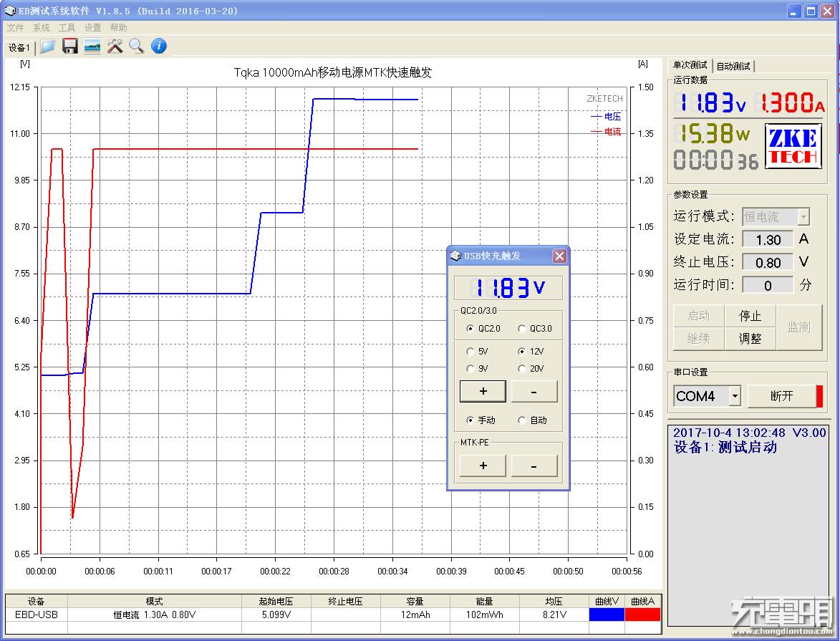Click the 1.300A current readout
Image resolution: width=840 pixels, height=641 pixels.
click(x=790, y=102)
